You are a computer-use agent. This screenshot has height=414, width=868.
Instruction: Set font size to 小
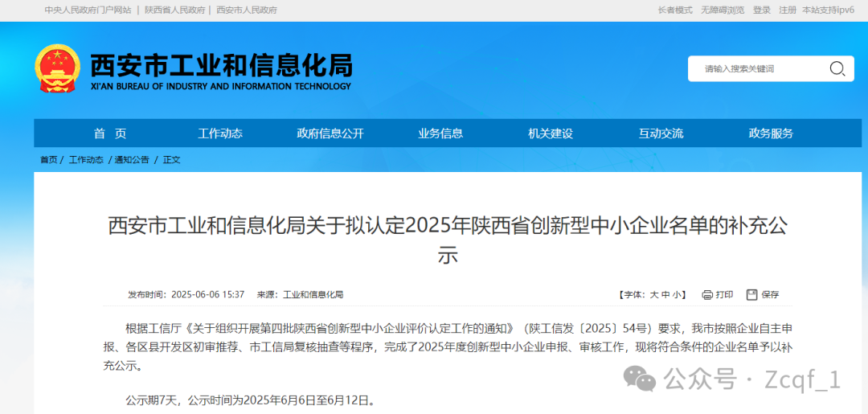(x=678, y=295)
